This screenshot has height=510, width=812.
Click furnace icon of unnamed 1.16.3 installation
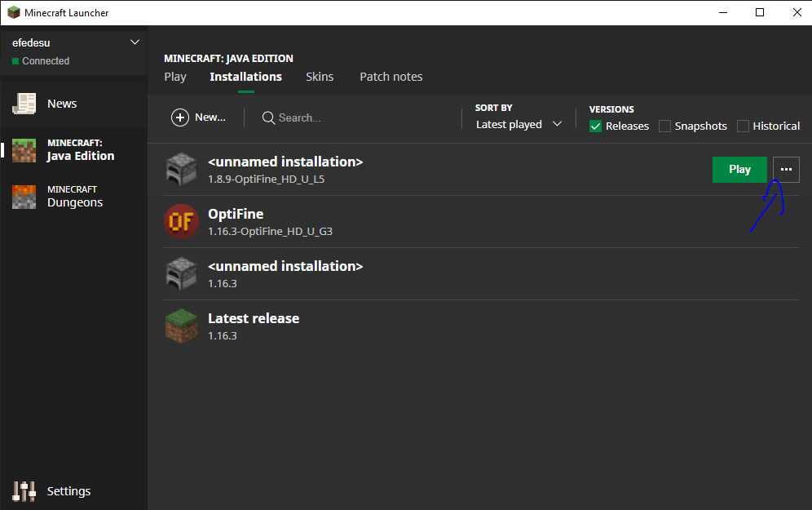[x=181, y=273]
